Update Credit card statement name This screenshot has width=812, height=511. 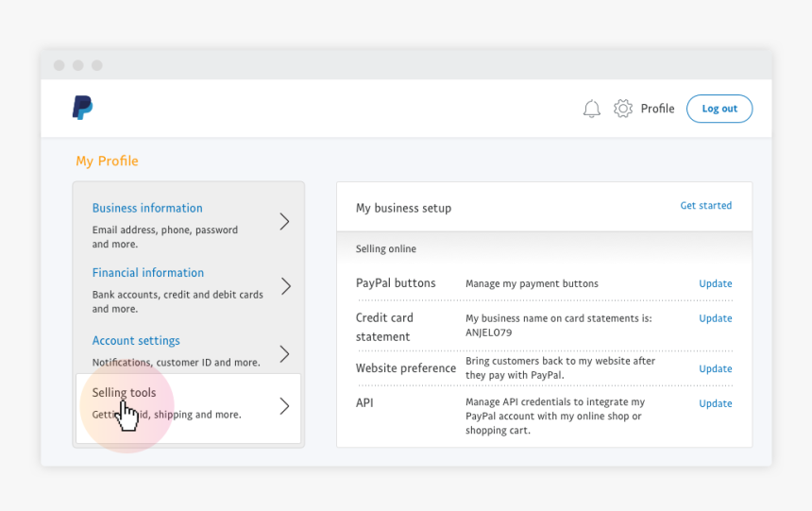pyautogui.click(x=715, y=318)
